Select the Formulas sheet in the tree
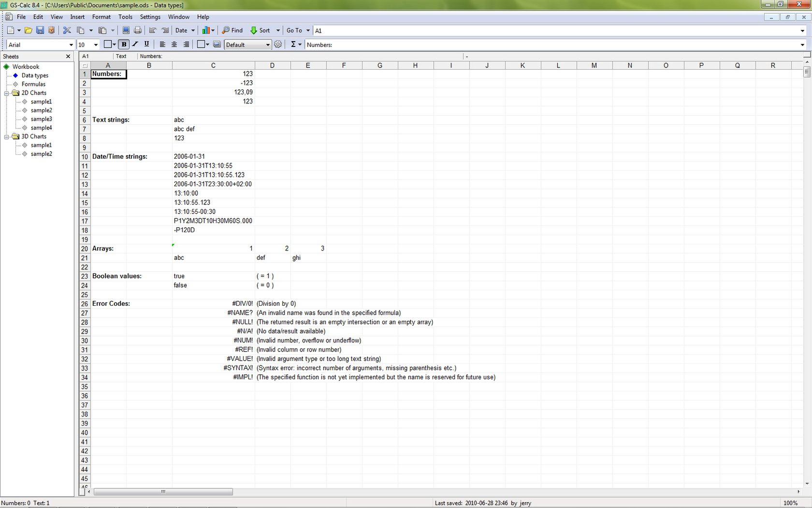Viewport: 812px width, 508px height. click(x=33, y=84)
